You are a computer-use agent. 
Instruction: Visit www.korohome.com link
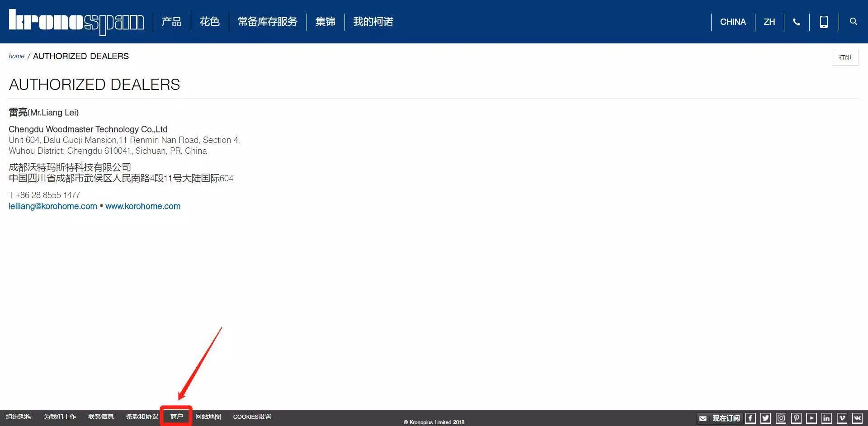click(143, 206)
